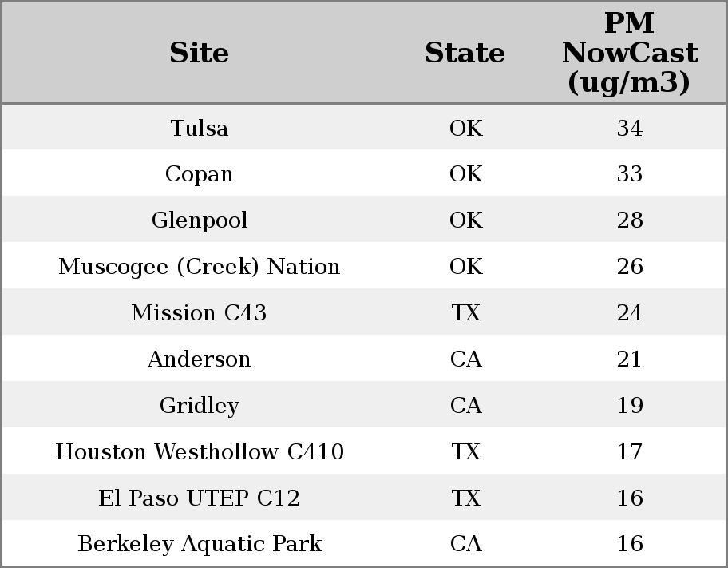Image resolution: width=728 pixels, height=568 pixels.
Task: Select Glenpool's PM value 28
Action: (x=629, y=220)
